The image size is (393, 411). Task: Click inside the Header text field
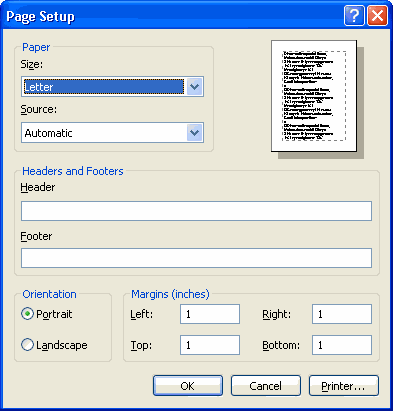[x=196, y=211]
